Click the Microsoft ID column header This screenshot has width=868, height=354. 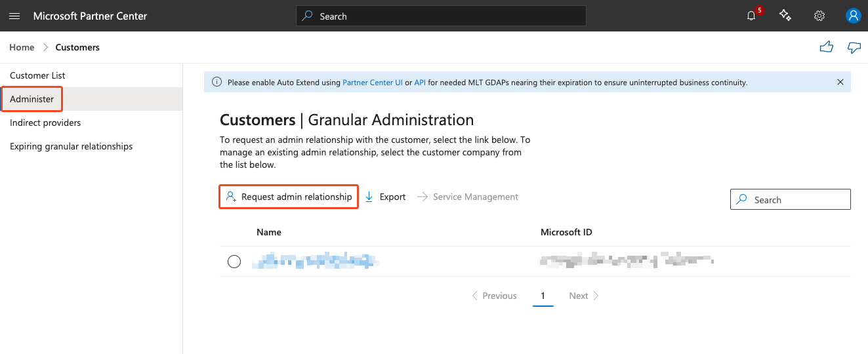pyautogui.click(x=566, y=232)
